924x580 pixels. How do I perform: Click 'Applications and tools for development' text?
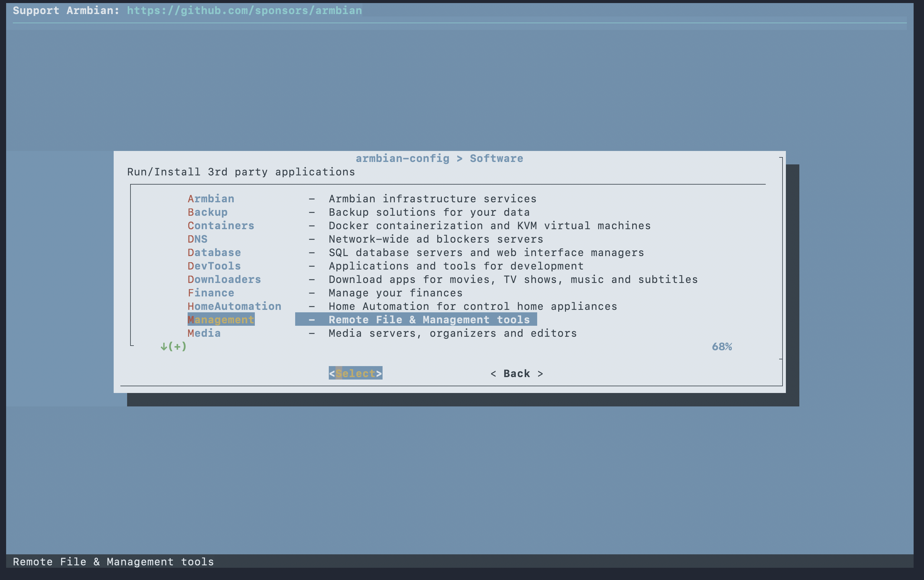(456, 266)
